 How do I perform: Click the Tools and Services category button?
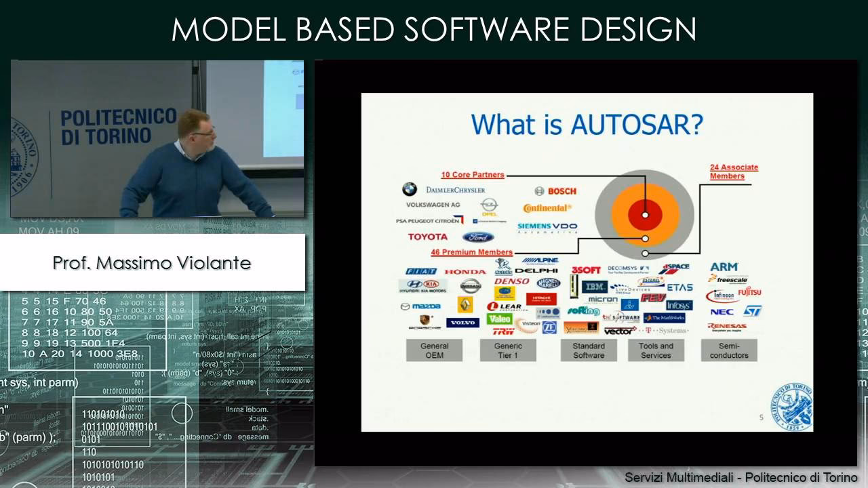(656, 350)
